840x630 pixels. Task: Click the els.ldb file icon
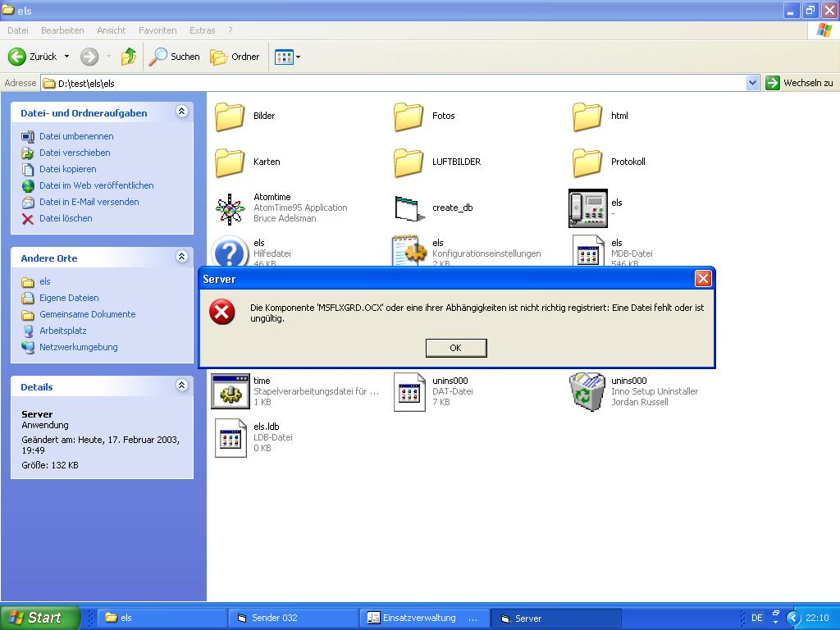tap(230, 437)
